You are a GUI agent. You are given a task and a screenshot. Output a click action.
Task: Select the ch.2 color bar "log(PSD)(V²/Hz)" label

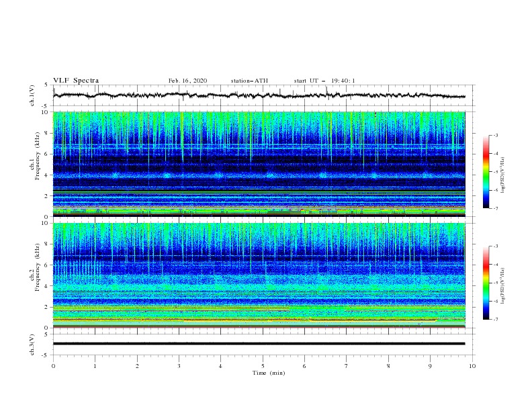pyautogui.click(x=503, y=286)
